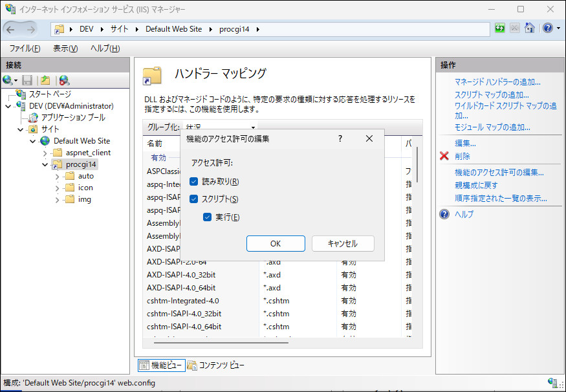
Task: Click procgi14 in the address breadcrumb
Action: click(234, 29)
